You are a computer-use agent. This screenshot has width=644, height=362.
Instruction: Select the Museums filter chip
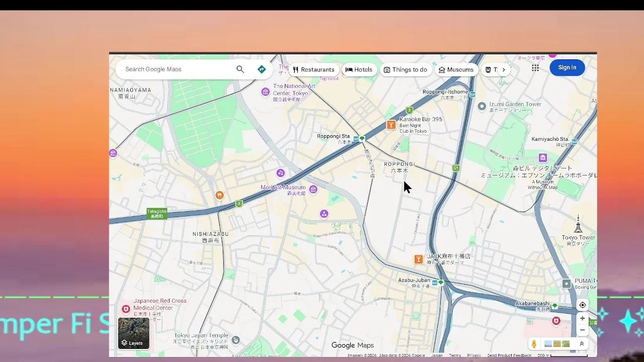pyautogui.click(x=456, y=70)
